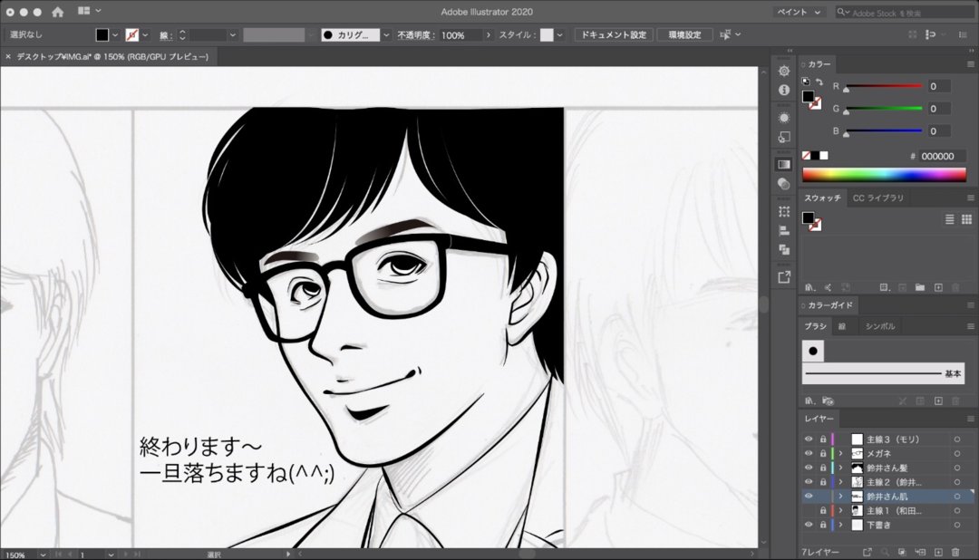Open the ペイント workspace dropdown
Viewport: 979px width, 560px height.
(799, 12)
